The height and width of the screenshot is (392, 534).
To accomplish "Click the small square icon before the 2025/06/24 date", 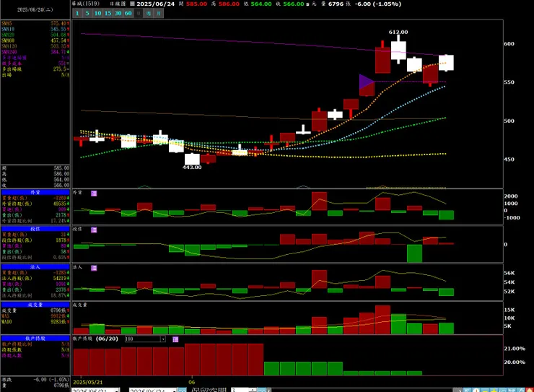I will (x=133, y=4).
